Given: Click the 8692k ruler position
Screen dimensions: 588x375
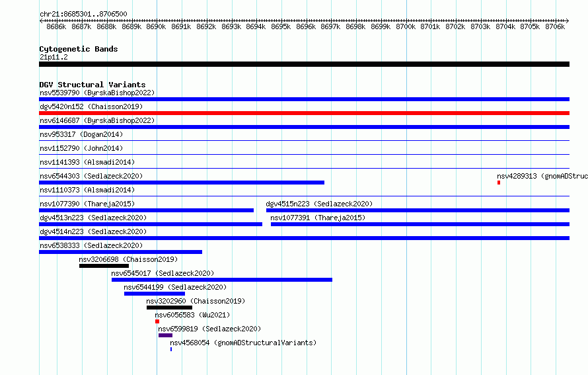Looking at the screenshot, I should [206, 26].
